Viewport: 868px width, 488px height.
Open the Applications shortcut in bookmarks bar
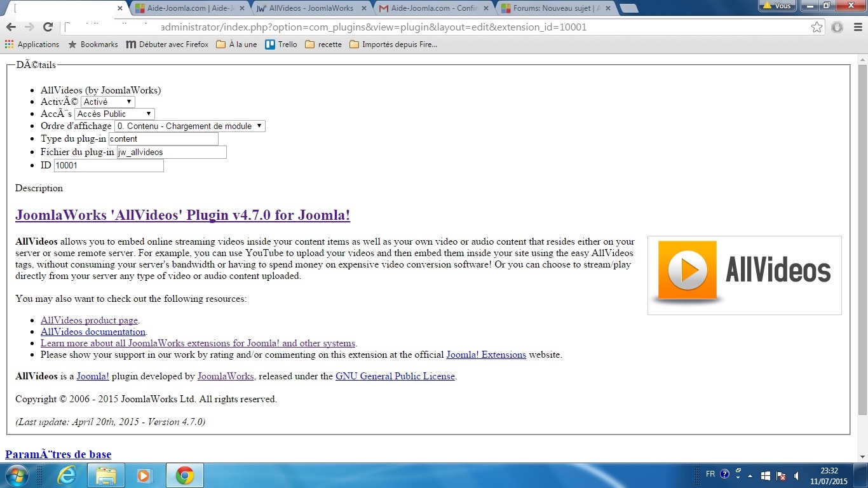click(32, 44)
